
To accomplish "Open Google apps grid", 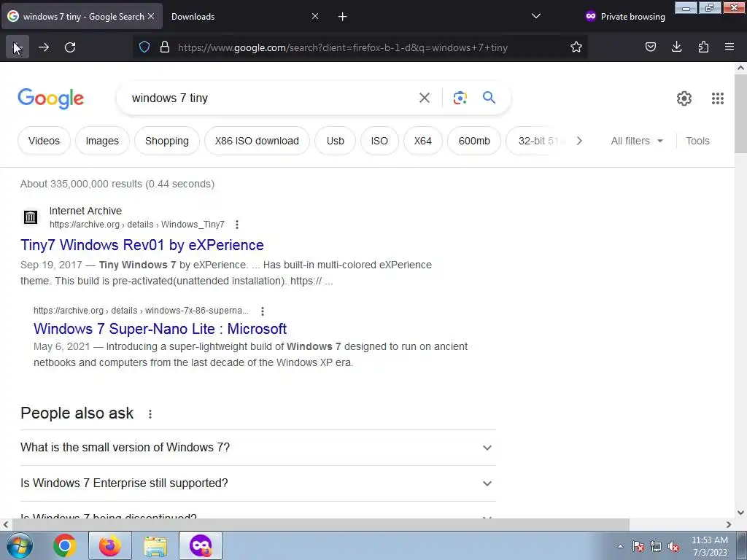I will (718, 98).
